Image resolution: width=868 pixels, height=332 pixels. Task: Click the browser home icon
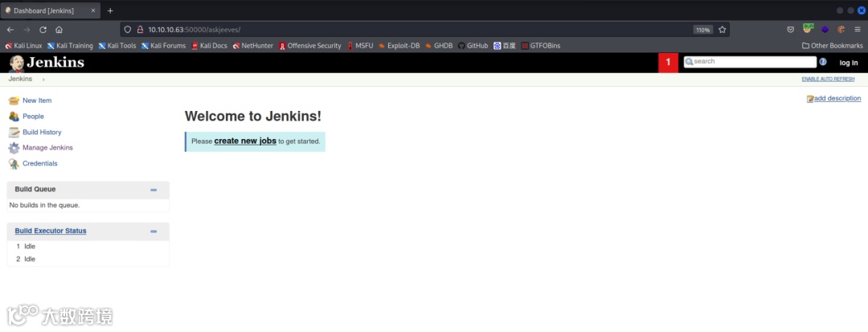point(59,30)
